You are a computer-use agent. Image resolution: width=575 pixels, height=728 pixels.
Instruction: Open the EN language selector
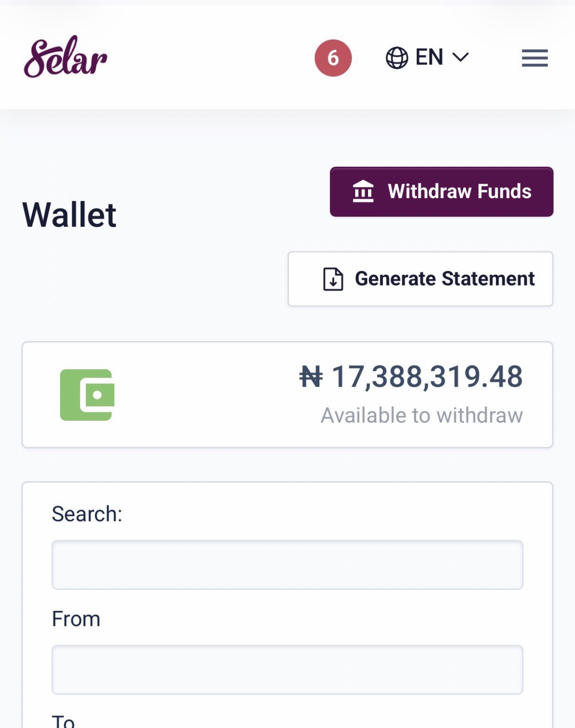(428, 57)
